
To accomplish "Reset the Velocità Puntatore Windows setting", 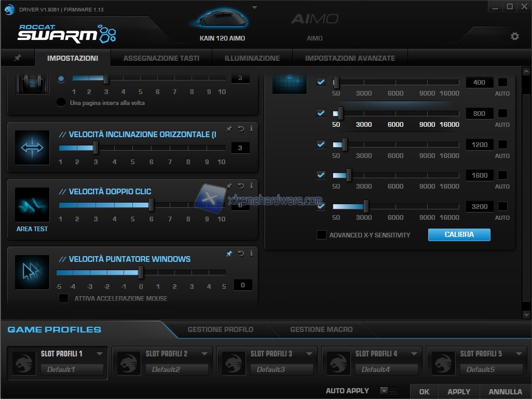I will pyautogui.click(x=241, y=254).
